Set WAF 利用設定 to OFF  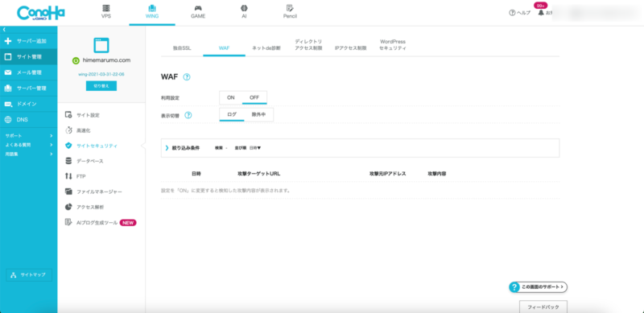tap(254, 97)
